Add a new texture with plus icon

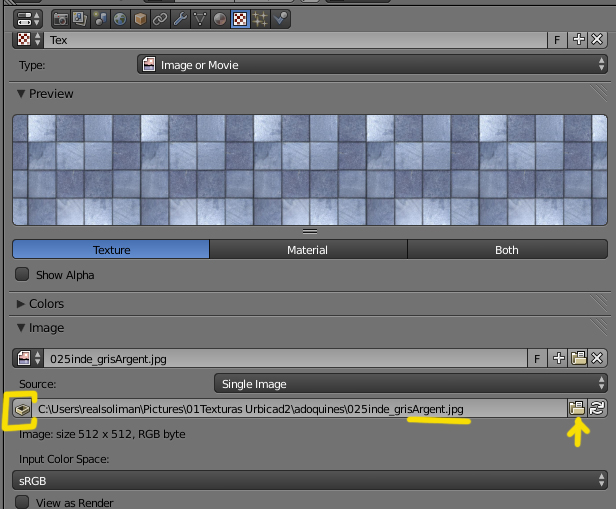578,40
